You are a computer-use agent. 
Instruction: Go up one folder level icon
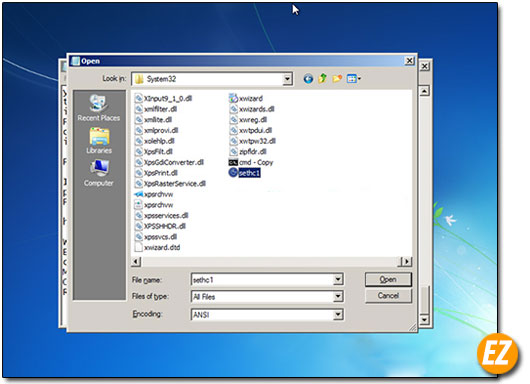[322, 79]
